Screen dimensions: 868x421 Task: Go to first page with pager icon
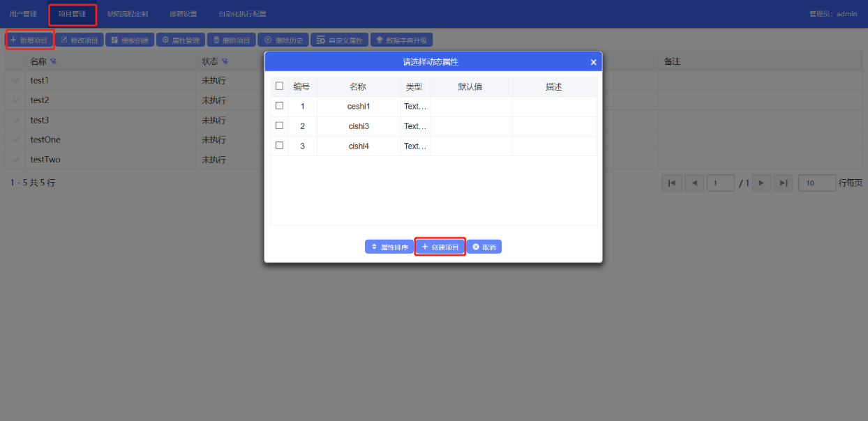coord(671,183)
